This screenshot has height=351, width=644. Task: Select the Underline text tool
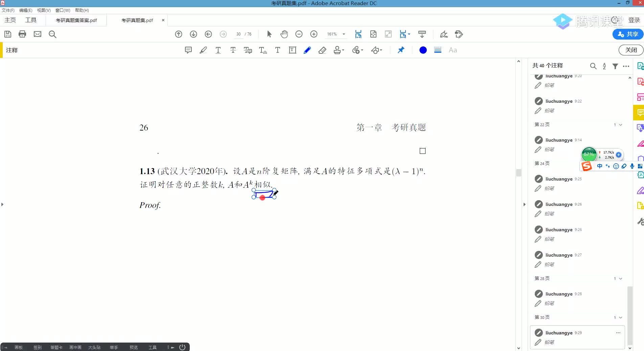point(218,50)
